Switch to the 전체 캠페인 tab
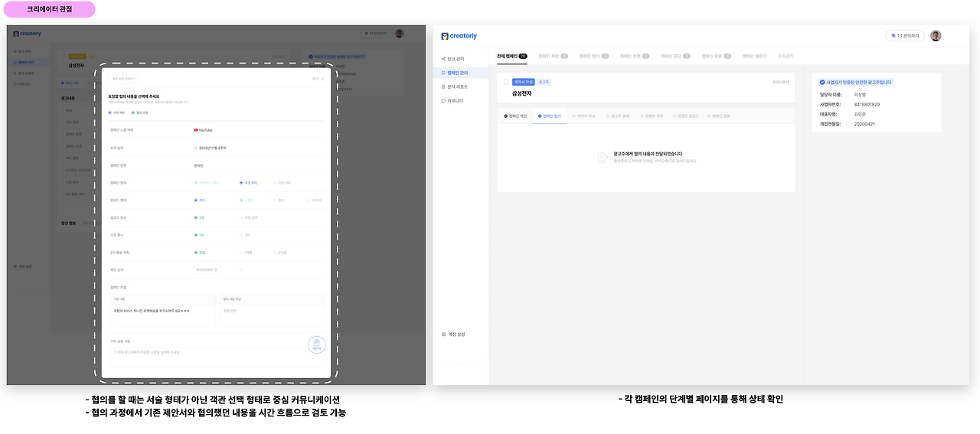Screen dimensions: 980x434 [512, 56]
